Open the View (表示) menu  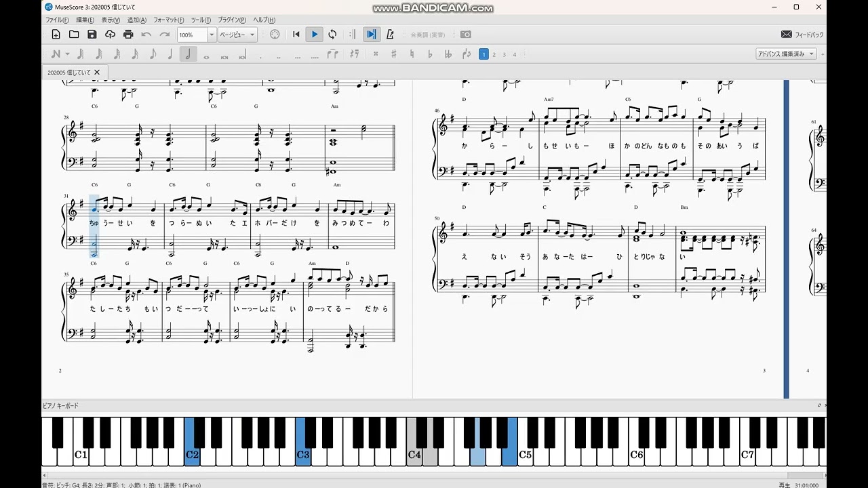pos(111,20)
